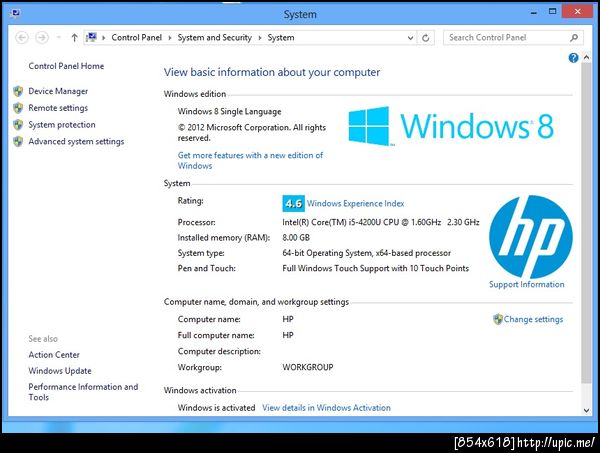Open Advanced system settings
The height and width of the screenshot is (453, 600).
(76, 142)
